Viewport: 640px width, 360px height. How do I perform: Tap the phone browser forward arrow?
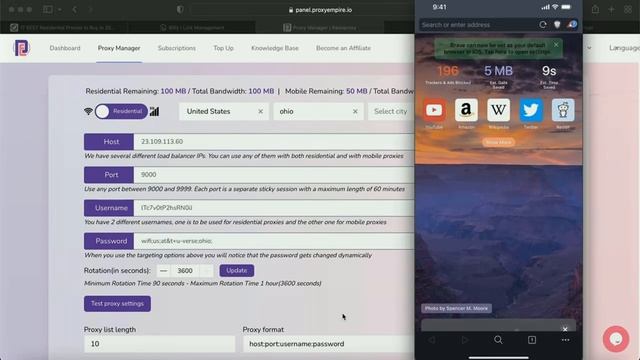(x=465, y=340)
